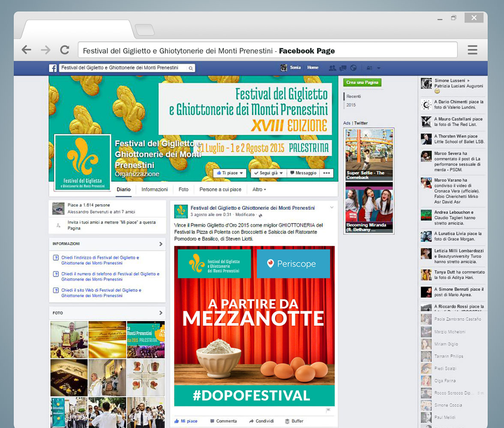Open the three-dots more options button
Viewport: 504px width, 428px height.
coord(327,173)
